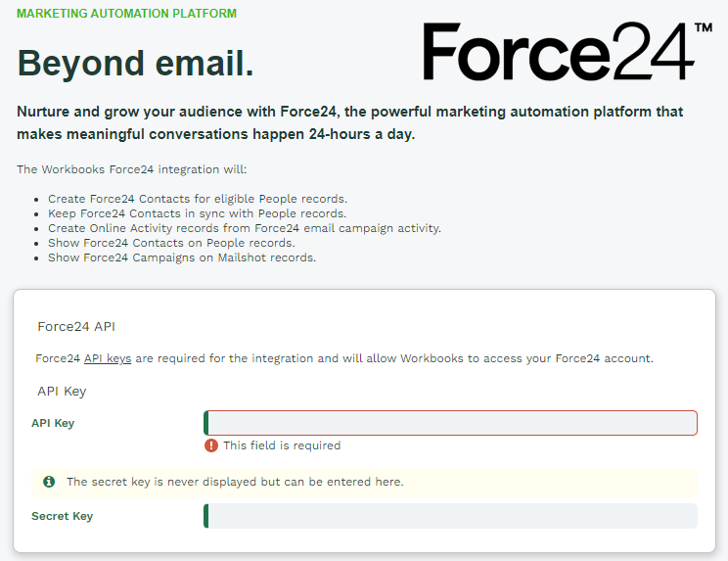The width and height of the screenshot is (728, 561).
Task: Click 'Show Force24 Contacts on People records' bullet
Action: pyautogui.click(x=172, y=243)
